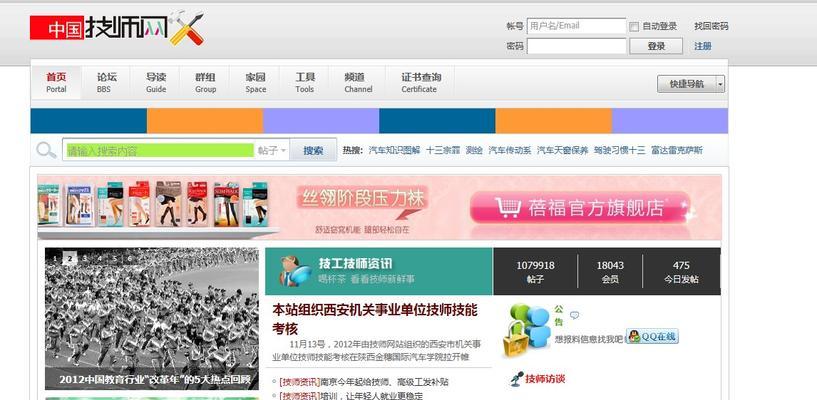
Task: Click the 找回密码 link
Action: click(711, 26)
